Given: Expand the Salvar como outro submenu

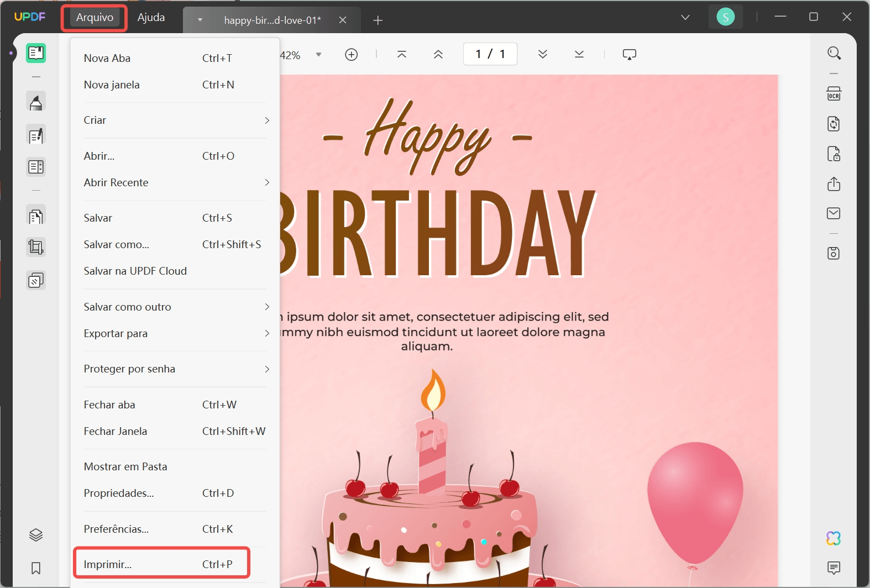Looking at the screenshot, I should tap(175, 307).
